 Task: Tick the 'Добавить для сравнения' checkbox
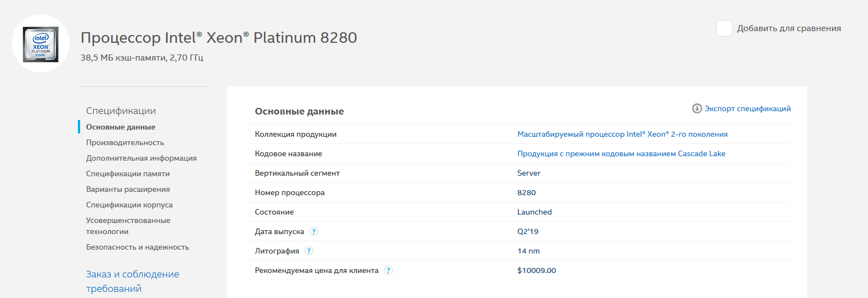click(x=724, y=28)
